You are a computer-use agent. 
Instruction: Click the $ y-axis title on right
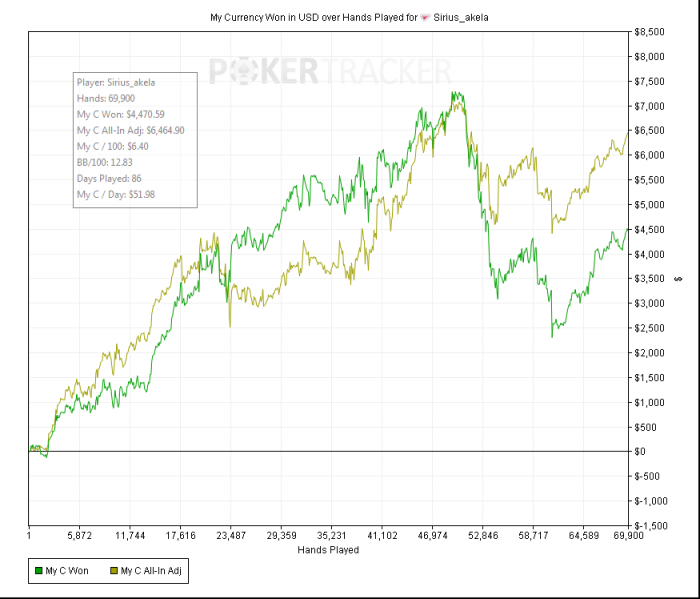coord(679,279)
